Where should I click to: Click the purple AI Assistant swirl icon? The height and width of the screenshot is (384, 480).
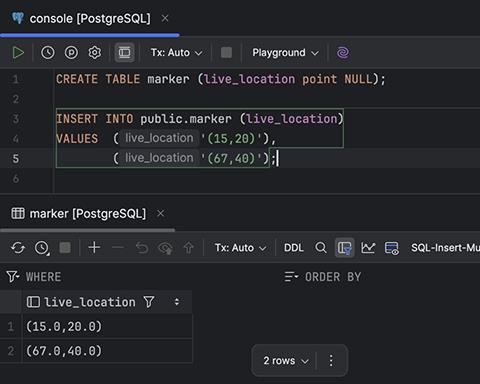click(343, 53)
